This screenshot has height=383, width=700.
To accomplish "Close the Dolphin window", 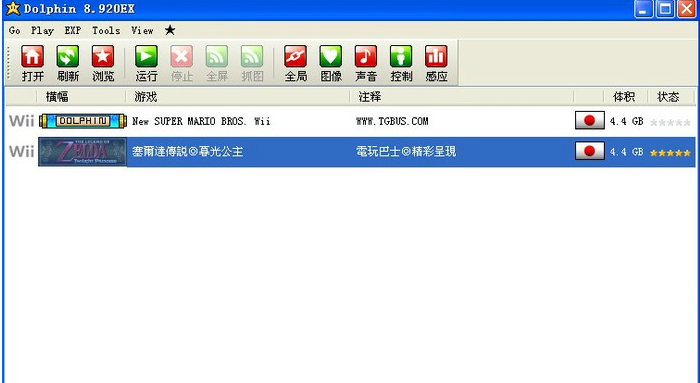I will [687, 9].
